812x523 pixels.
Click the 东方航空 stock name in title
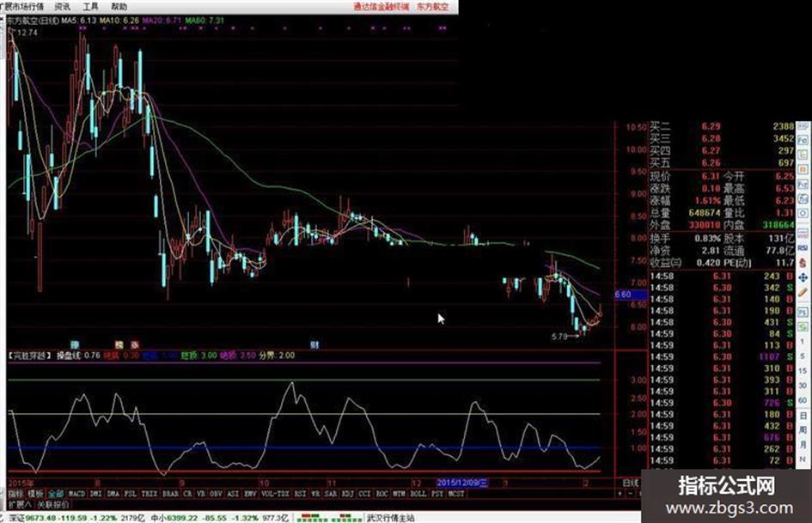pyautogui.click(x=433, y=6)
